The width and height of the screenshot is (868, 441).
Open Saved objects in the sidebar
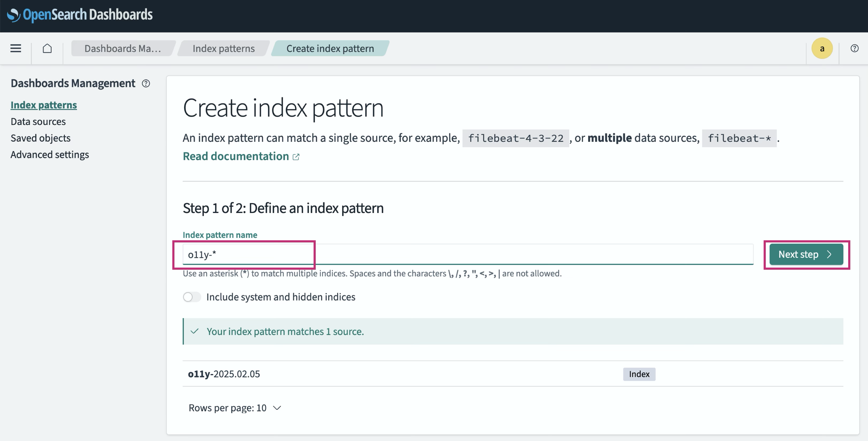[40, 138]
